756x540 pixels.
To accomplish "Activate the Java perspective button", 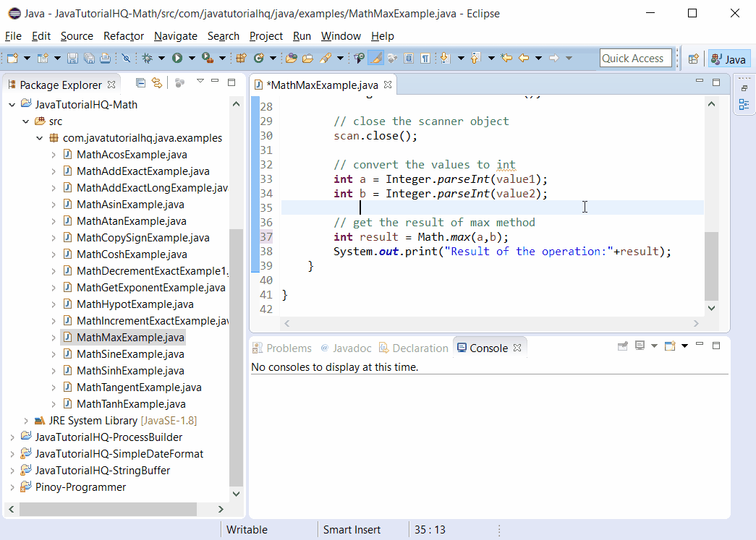I will pos(729,58).
